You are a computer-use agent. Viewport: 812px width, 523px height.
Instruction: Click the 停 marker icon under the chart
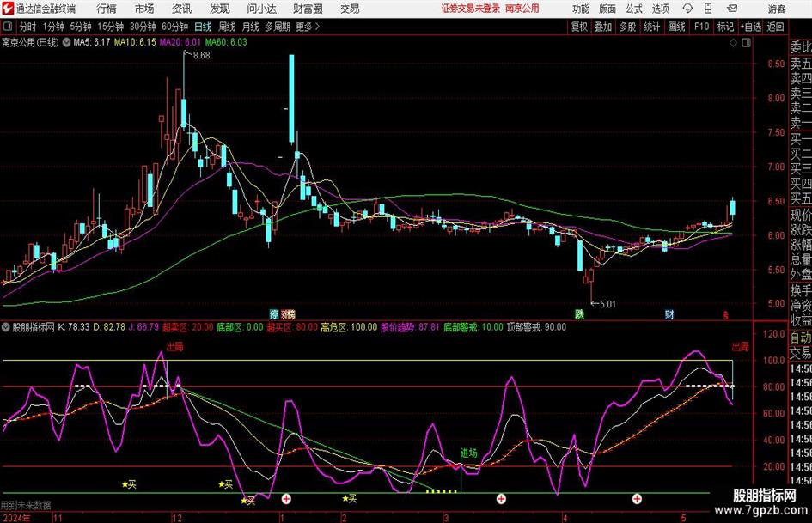point(274,314)
